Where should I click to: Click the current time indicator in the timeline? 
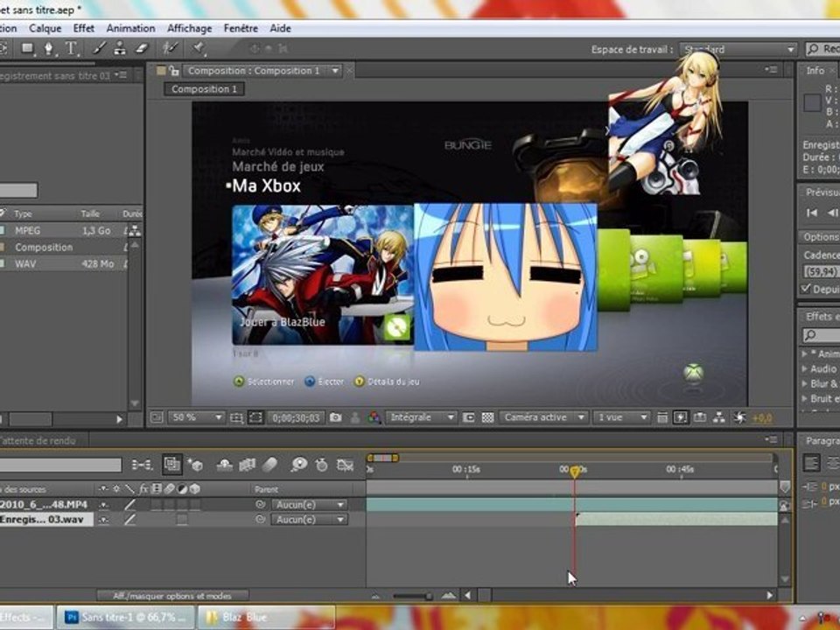[x=574, y=472]
